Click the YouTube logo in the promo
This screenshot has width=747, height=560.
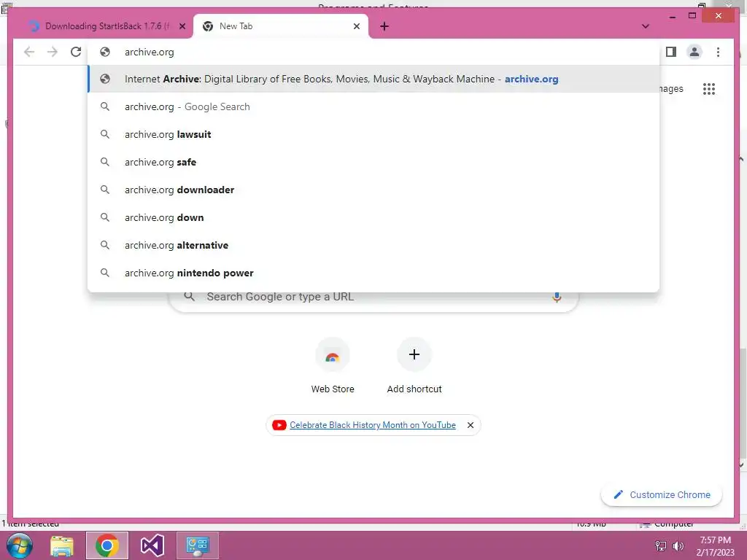[x=279, y=425]
